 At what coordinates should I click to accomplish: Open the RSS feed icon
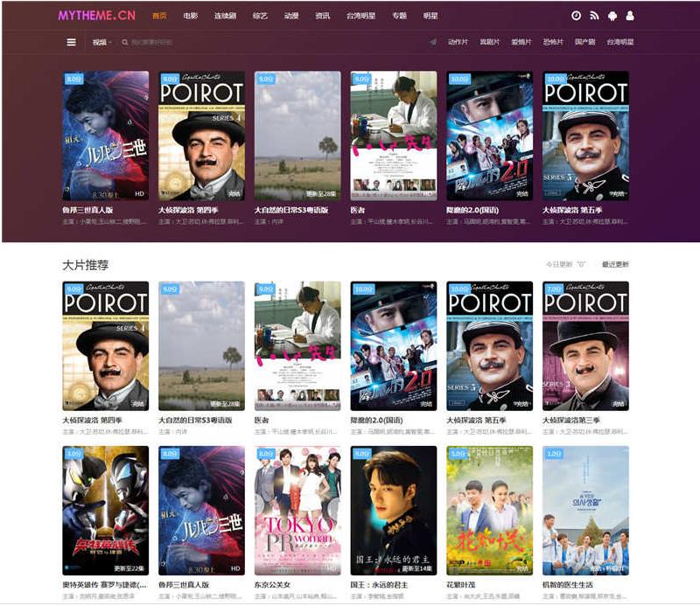[x=594, y=16]
